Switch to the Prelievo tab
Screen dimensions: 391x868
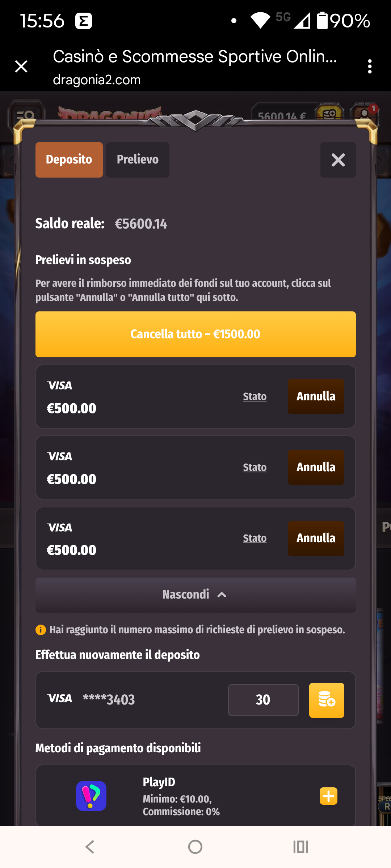tap(138, 160)
